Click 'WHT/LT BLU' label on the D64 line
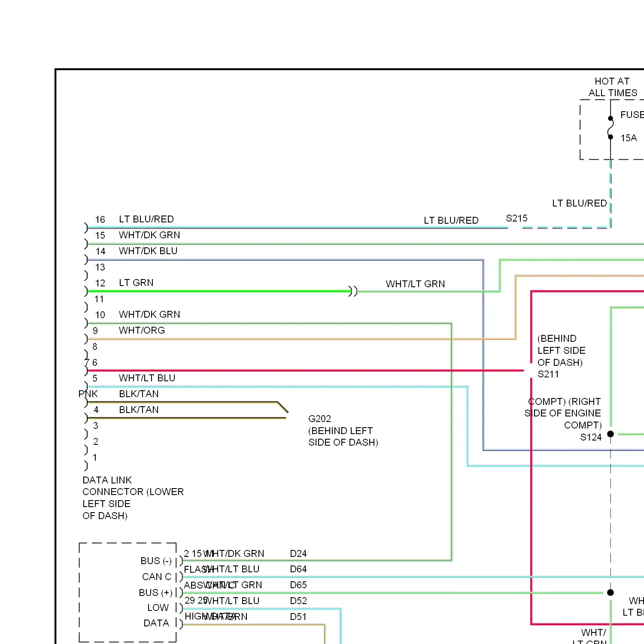Screen dimensions: 644x644 [231, 569]
